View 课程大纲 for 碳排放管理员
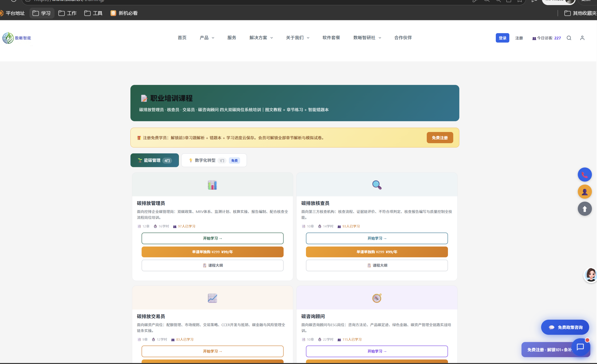597x364 pixels. pos(212,265)
